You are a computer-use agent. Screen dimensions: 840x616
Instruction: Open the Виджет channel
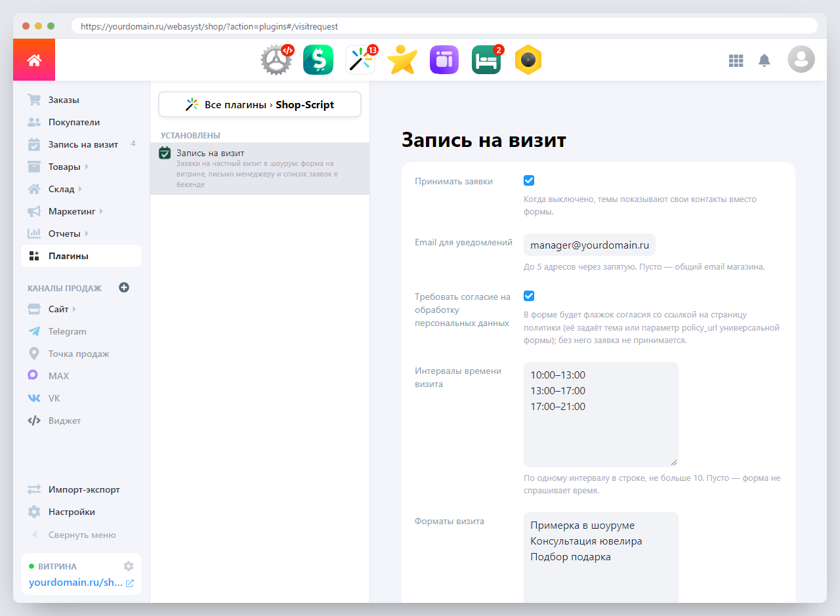tap(81, 421)
